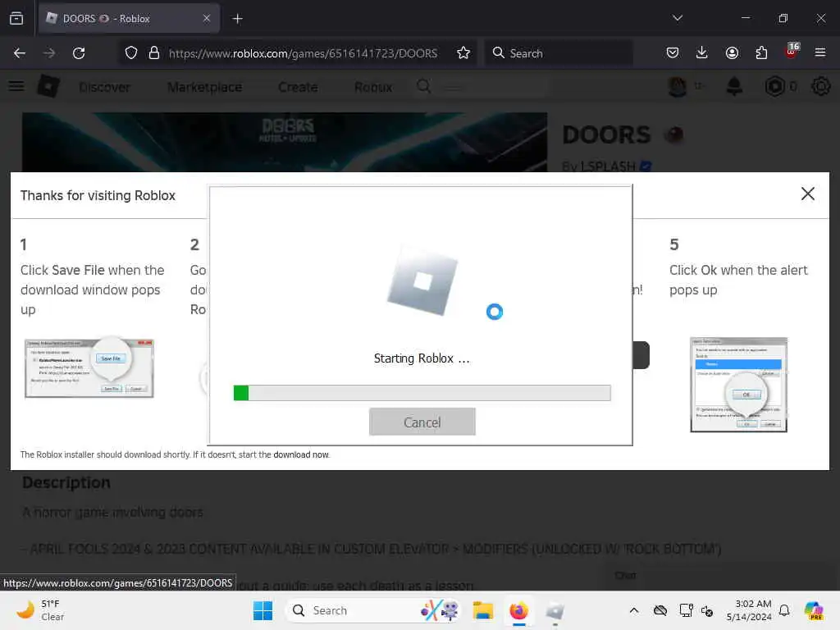Click the Roblox logo home icon
Screen dimensions: 840x630
[x=48, y=86]
